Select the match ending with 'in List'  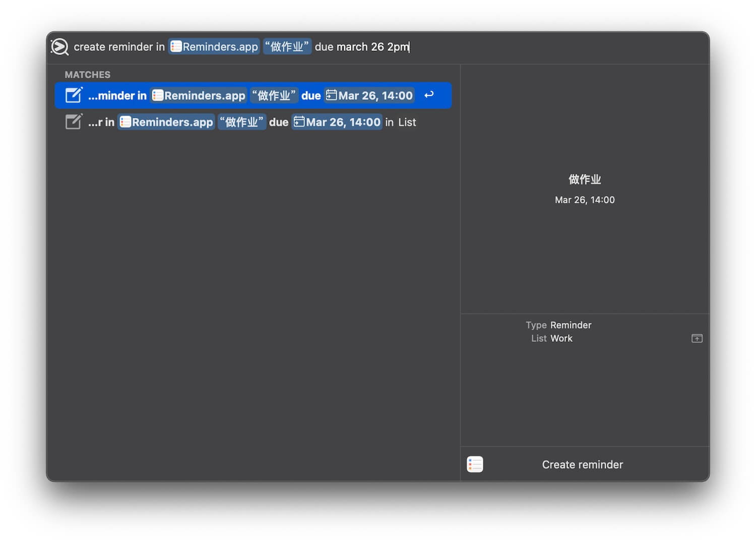(253, 122)
